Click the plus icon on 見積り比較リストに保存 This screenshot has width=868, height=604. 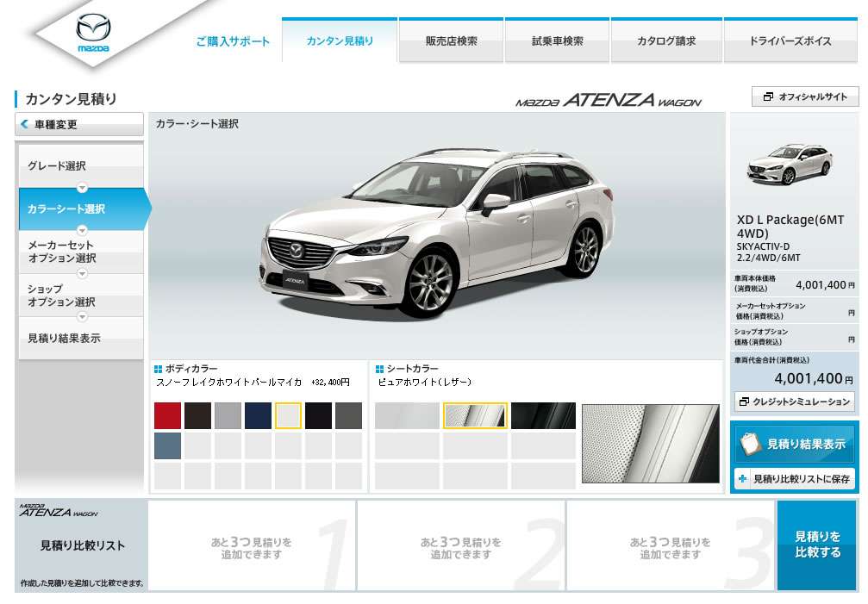pos(742,478)
